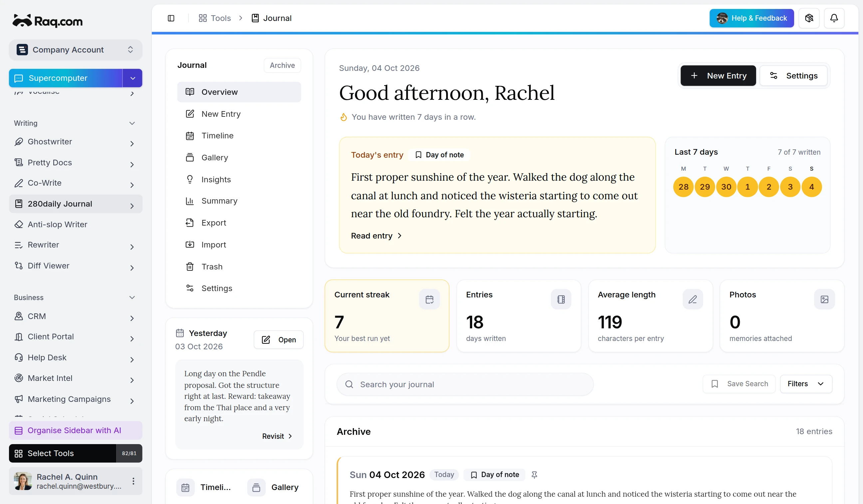The image size is (863, 504).
Task: Select day 30 in Last 7 days
Action: point(726,187)
